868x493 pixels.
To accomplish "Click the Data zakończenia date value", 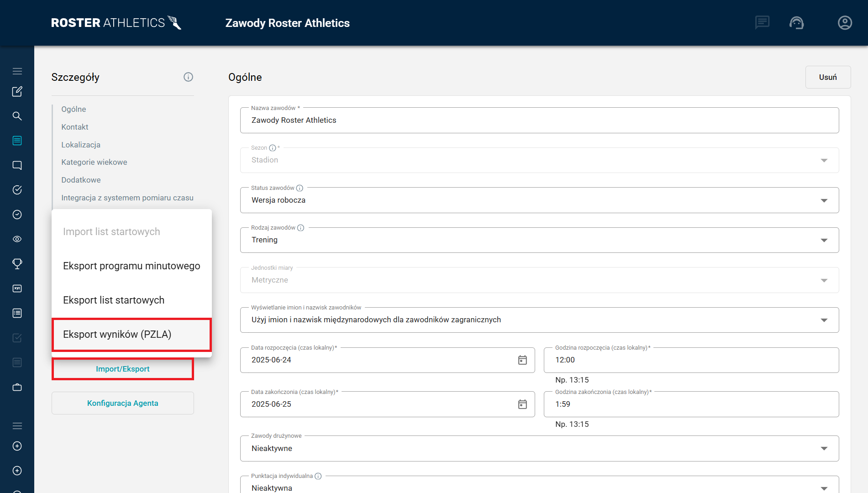I will pos(271,404).
